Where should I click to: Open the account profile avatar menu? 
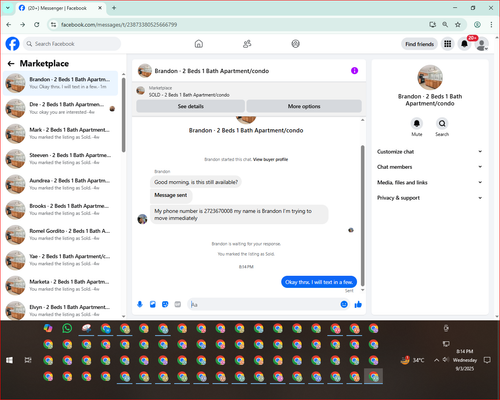481,44
